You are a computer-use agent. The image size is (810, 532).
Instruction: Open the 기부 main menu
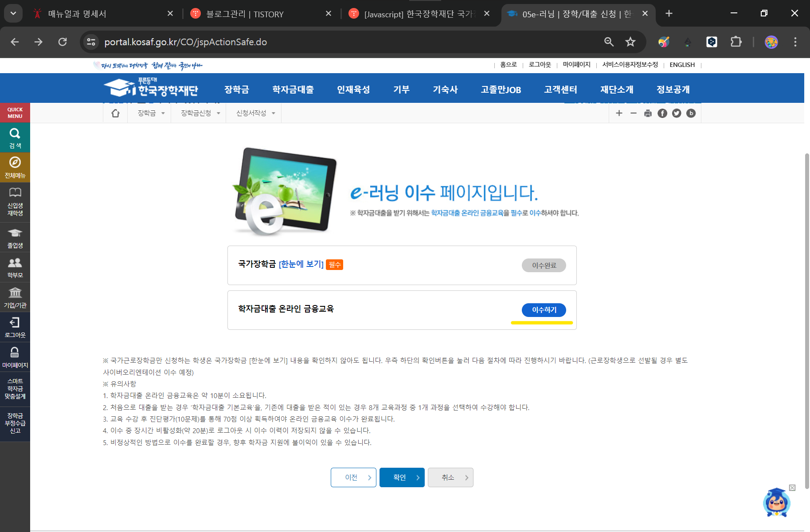click(401, 89)
